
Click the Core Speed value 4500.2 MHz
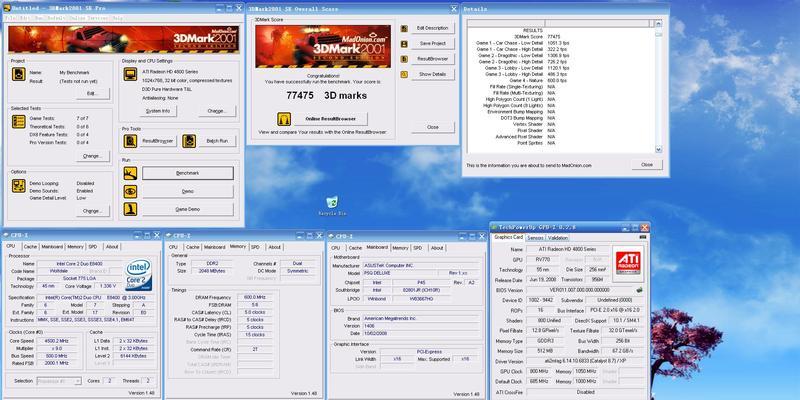click(57, 341)
